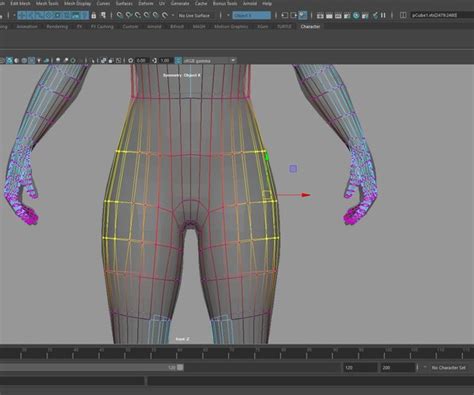Open the Curves menu
The height and width of the screenshot is (395, 474).
tap(103, 3)
